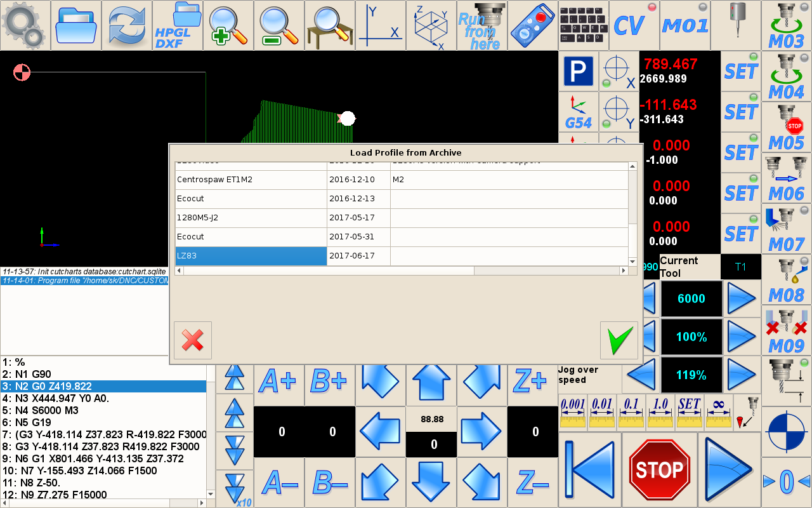
Task: Click the zoom out magnifier icon
Action: [279, 25]
